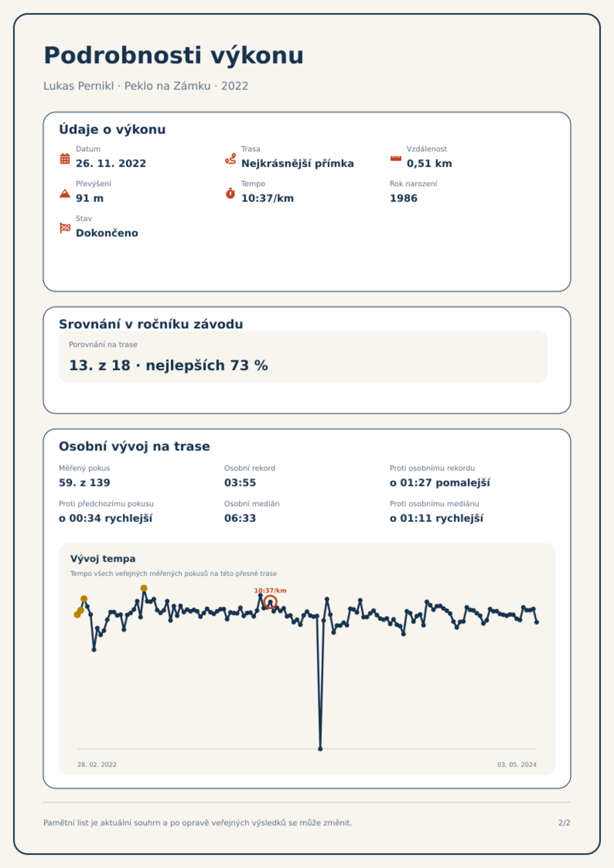Click the Nejkrásnější přímka route name
Screen dimensions: 614x868
pos(297,163)
